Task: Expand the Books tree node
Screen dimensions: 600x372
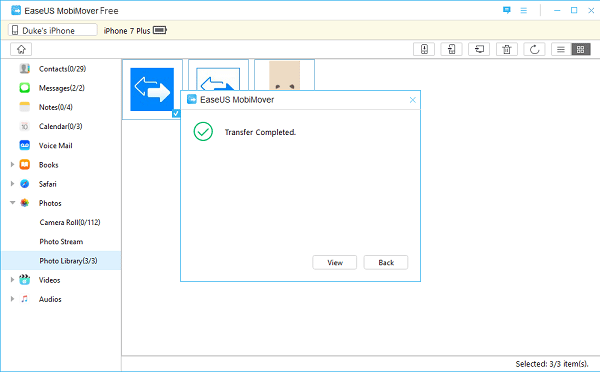Action: point(12,165)
